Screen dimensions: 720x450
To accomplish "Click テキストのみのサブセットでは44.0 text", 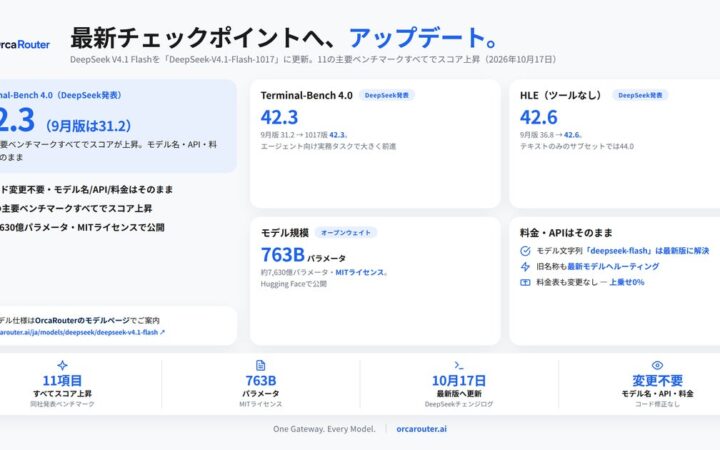I will coord(577,146).
